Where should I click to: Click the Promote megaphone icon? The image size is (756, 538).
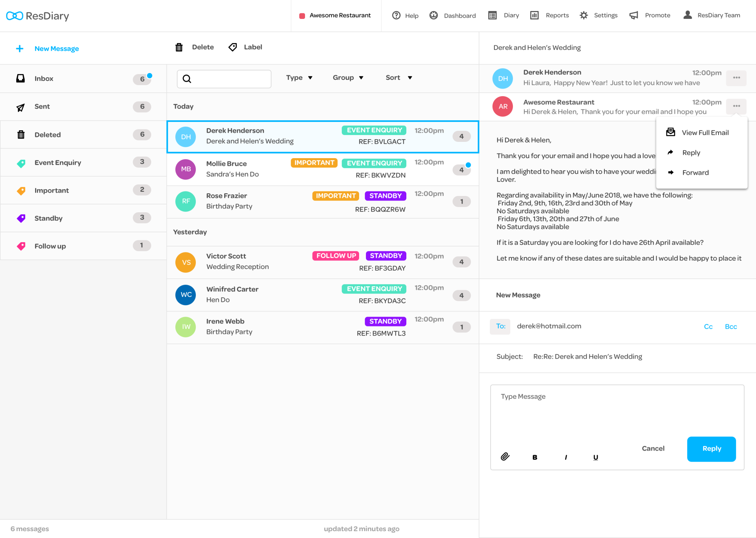tap(634, 16)
